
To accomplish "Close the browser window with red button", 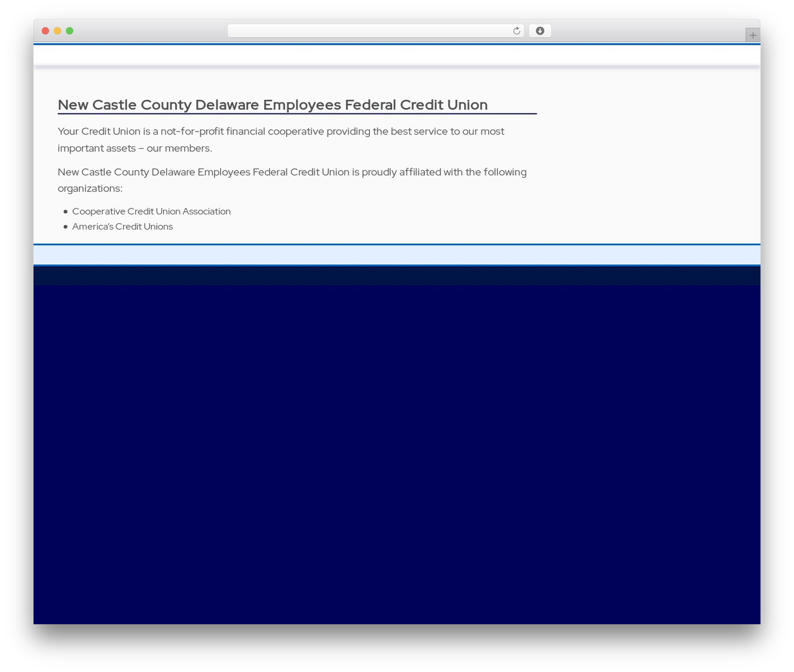I will [x=45, y=31].
